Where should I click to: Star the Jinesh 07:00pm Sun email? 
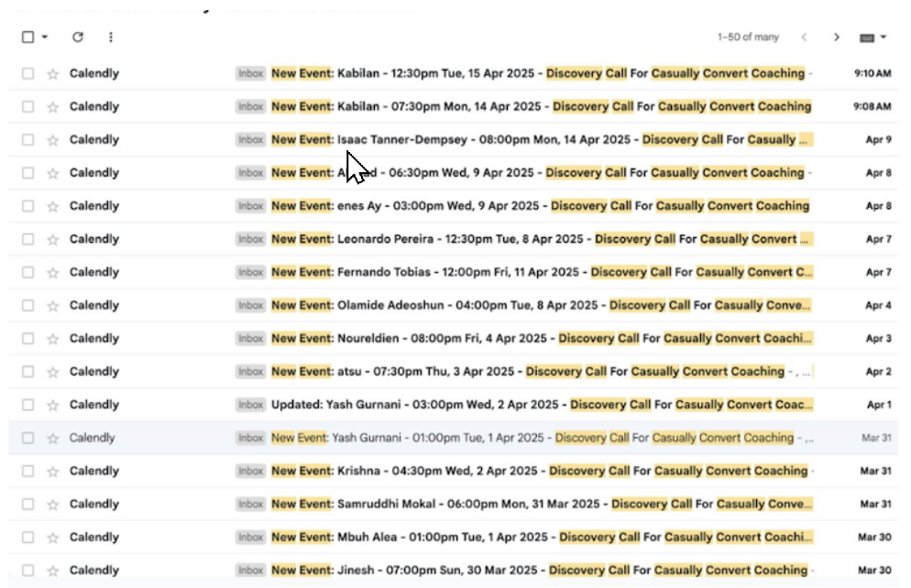coord(53,571)
